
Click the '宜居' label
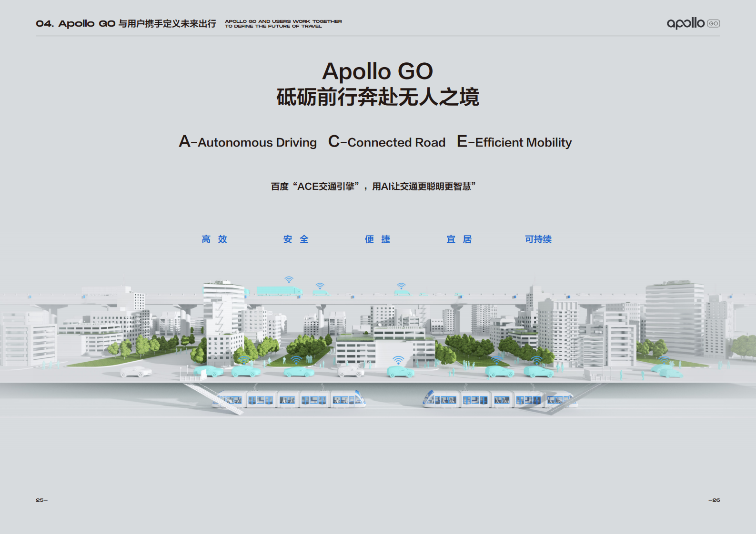[459, 239]
